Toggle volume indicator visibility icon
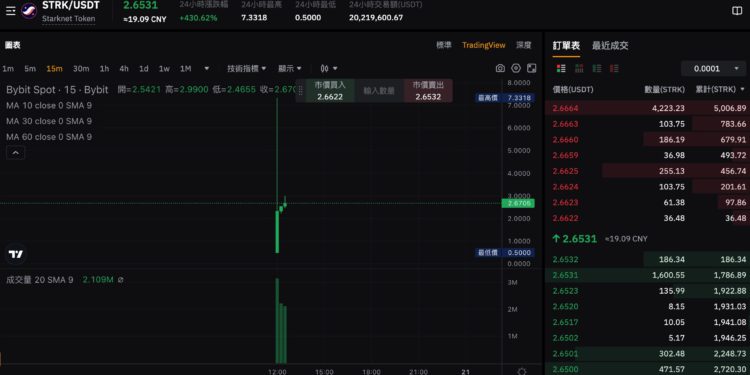The image size is (750, 375). (x=121, y=280)
